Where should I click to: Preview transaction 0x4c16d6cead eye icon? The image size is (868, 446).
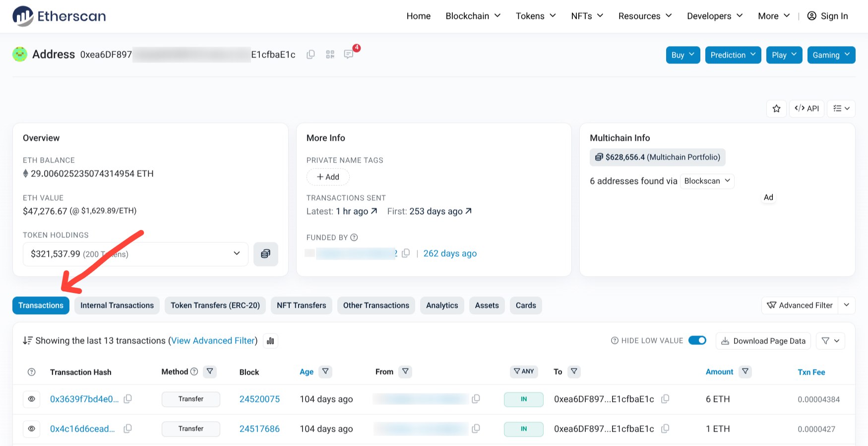tap(32, 429)
